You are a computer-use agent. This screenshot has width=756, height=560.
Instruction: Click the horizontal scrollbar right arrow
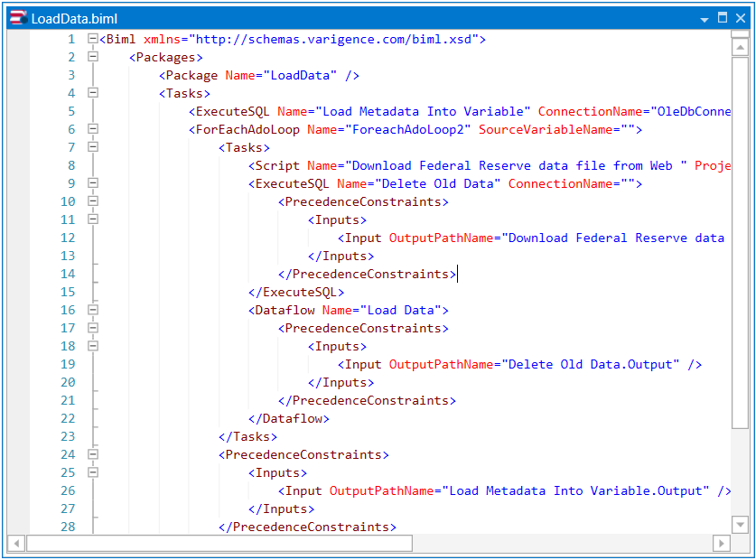721,543
